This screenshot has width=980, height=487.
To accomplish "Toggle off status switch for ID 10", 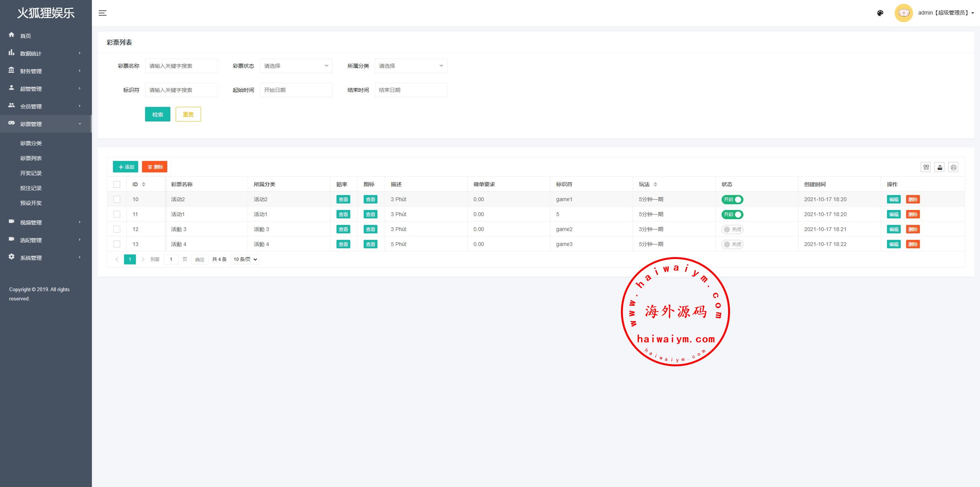I will 732,200.
